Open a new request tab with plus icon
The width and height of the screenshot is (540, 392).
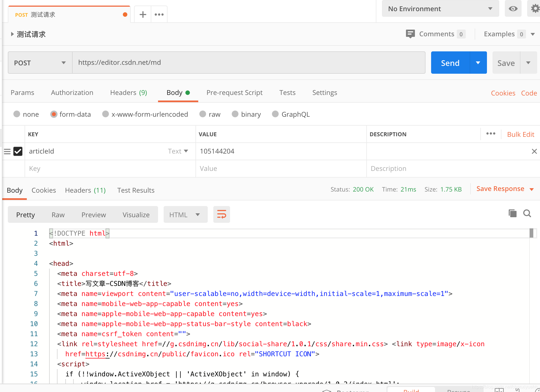(x=143, y=15)
